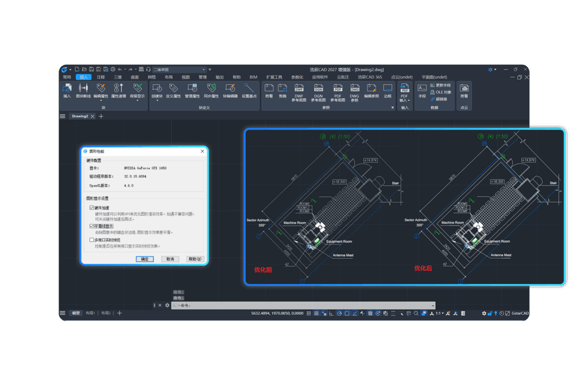Expand the command line history arrow

(433, 306)
